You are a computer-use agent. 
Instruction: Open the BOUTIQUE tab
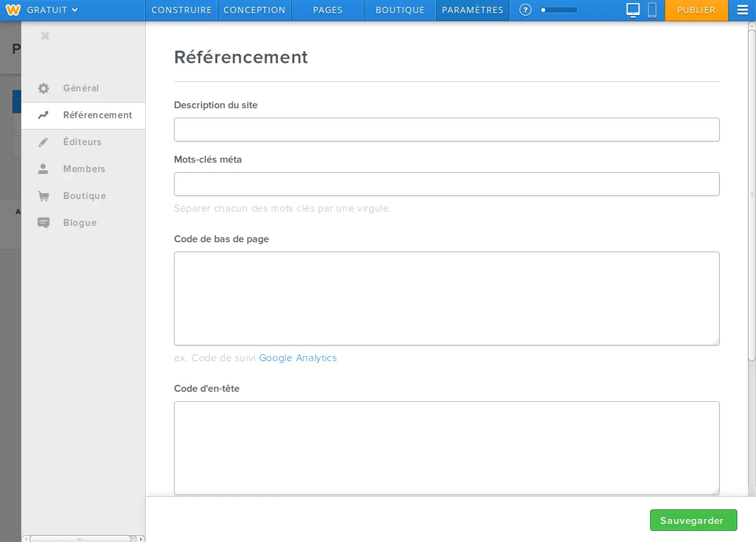tap(400, 10)
